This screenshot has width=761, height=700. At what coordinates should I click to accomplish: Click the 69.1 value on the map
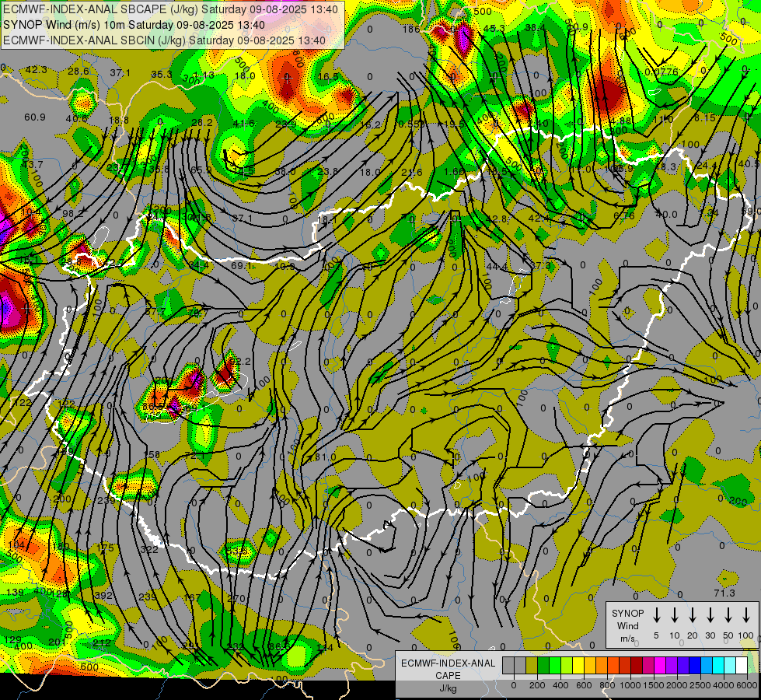pyautogui.click(x=242, y=266)
